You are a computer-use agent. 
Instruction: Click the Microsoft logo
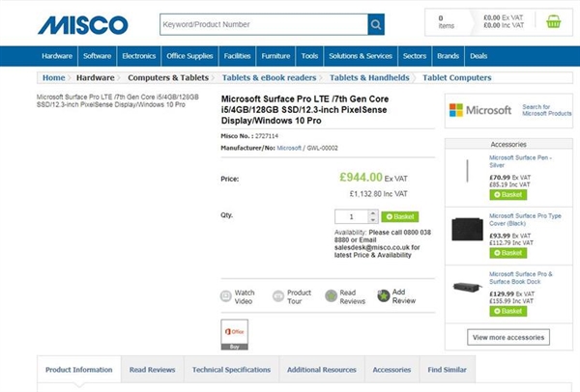pyautogui.click(x=479, y=110)
